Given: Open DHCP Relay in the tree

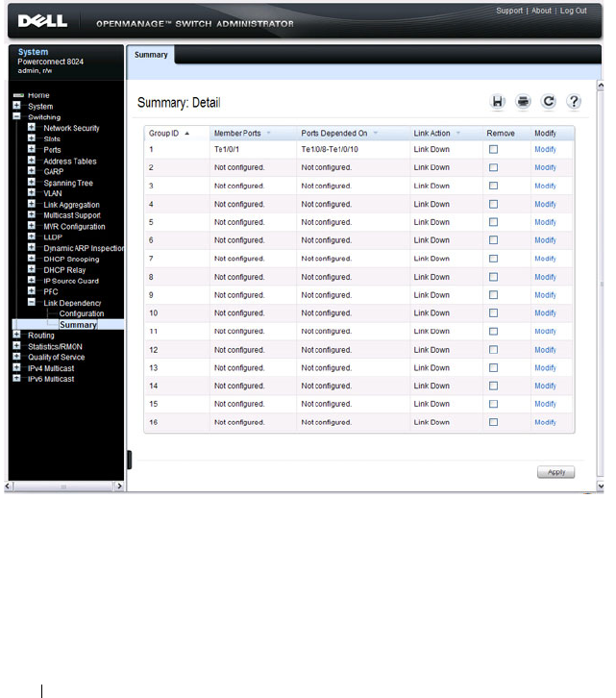Looking at the screenshot, I should pyautogui.click(x=64, y=270).
